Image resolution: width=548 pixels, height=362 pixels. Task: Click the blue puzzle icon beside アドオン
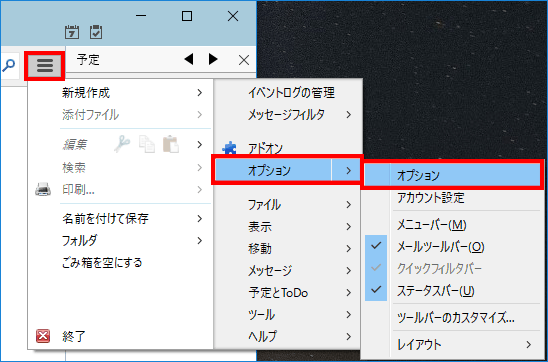point(229,149)
